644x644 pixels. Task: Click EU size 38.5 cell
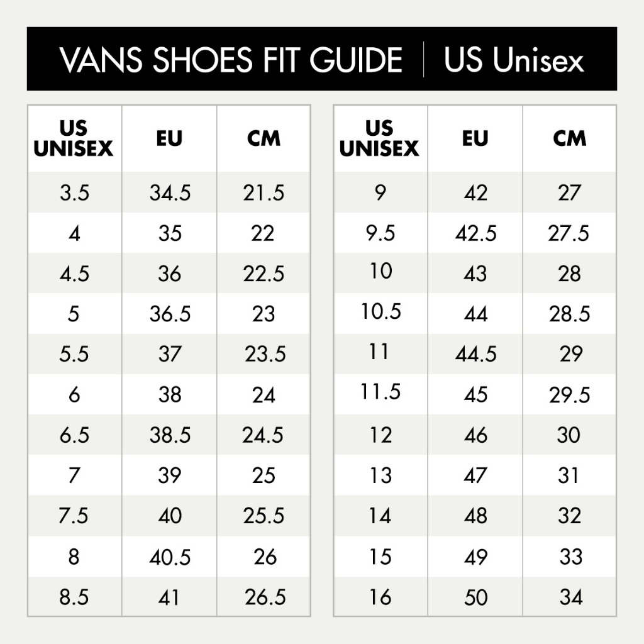pyautogui.click(x=170, y=435)
